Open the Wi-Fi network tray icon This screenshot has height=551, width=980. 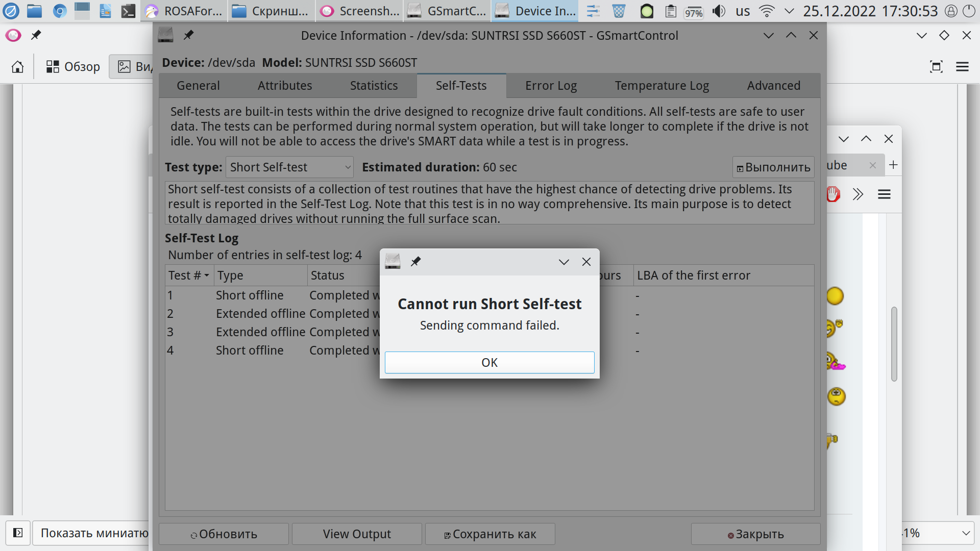[767, 11]
